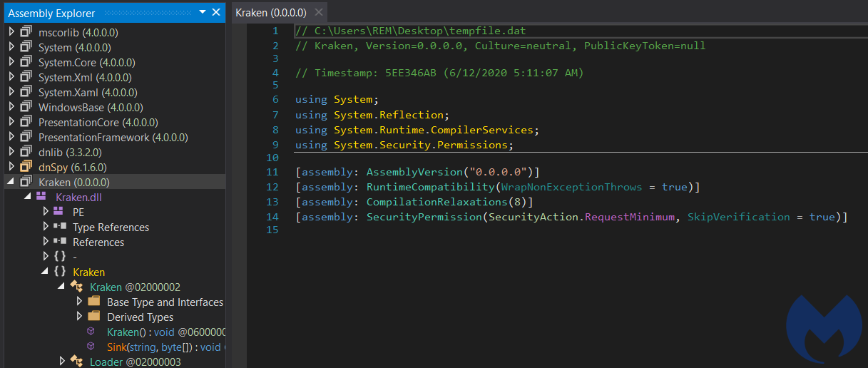This screenshot has height=368, width=868.
Task: Collapse the Kraken namespace node
Action: click(x=46, y=272)
